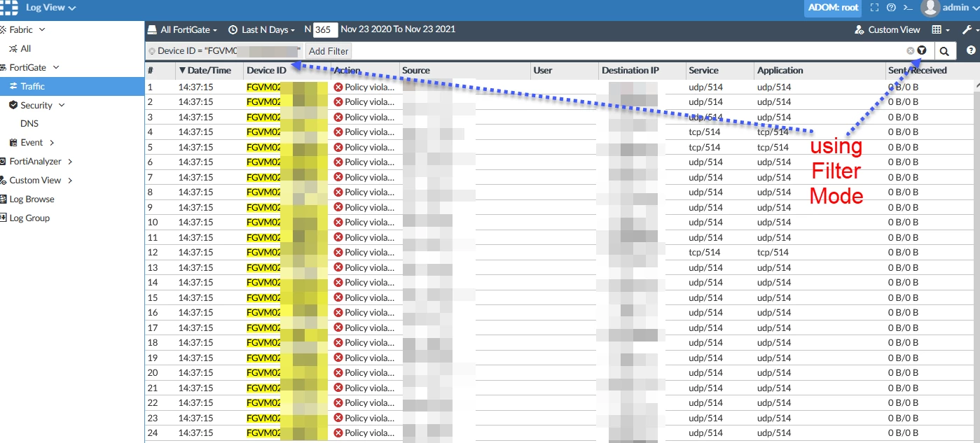Open the DNS log view

pyautogui.click(x=29, y=124)
